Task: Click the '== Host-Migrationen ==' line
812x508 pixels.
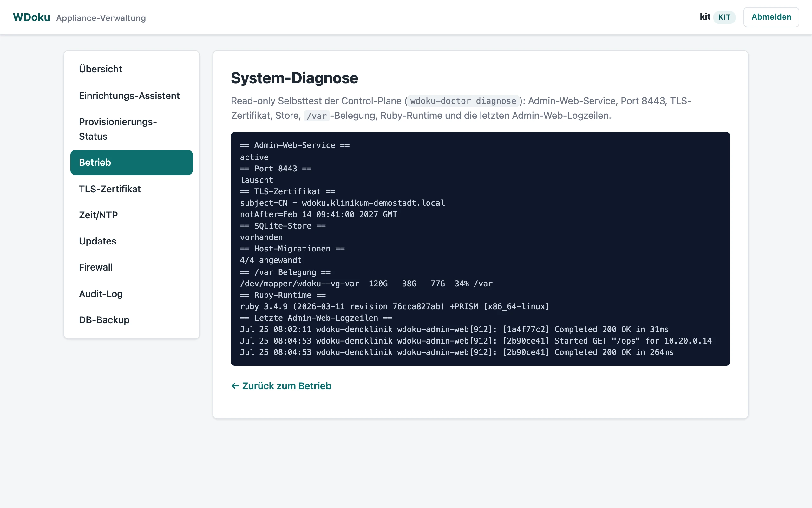Action: [292, 249]
